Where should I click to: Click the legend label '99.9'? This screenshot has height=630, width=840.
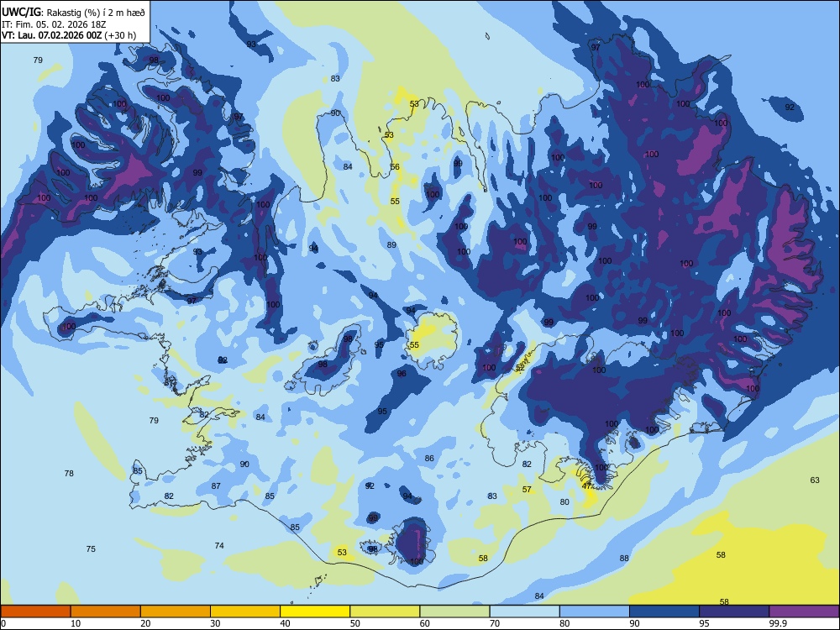point(778,623)
